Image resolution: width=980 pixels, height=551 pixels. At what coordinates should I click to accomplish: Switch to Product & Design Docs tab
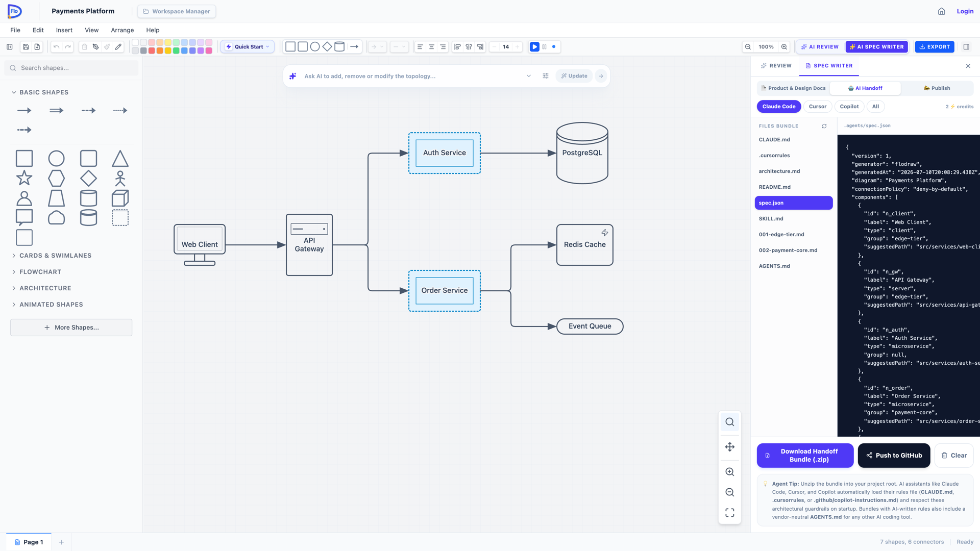pyautogui.click(x=793, y=88)
